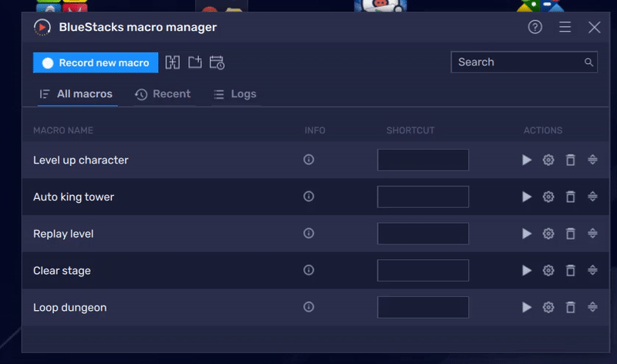This screenshot has width=617, height=364.
Task: Delete the Clear stage macro
Action: (570, 271)
